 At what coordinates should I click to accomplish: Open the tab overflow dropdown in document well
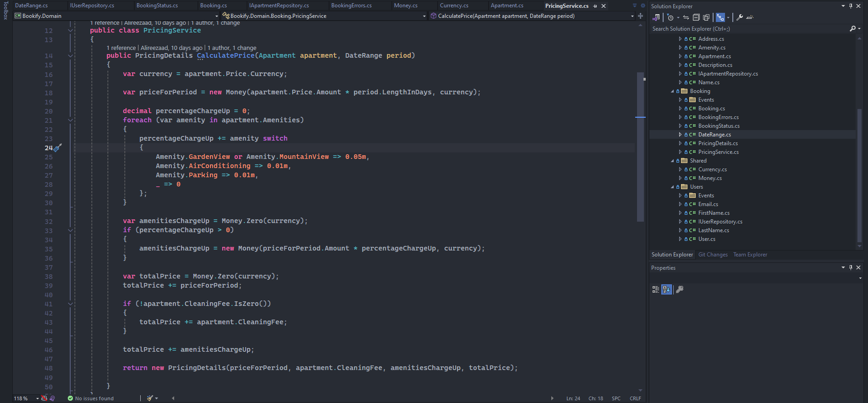click(635, 5)
